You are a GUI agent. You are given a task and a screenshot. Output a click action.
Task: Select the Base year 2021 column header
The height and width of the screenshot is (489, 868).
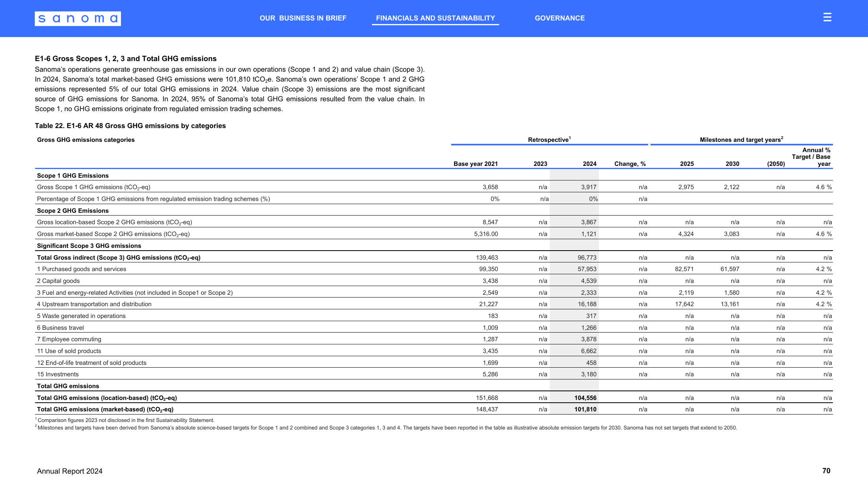(476, 164)
